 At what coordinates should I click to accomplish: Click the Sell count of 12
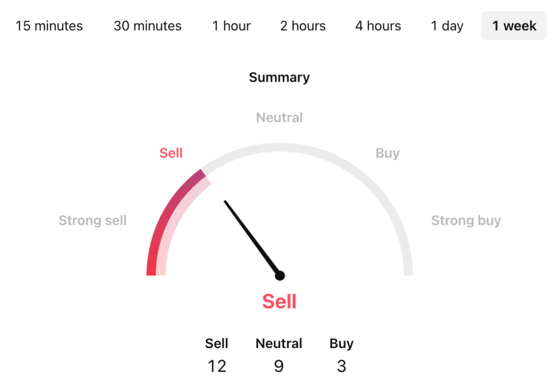(x=217, y=366)
